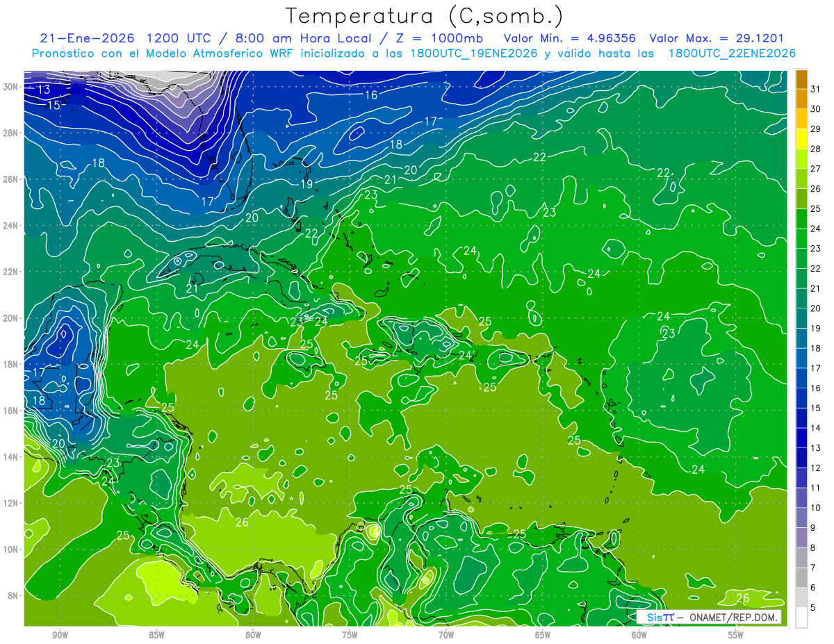Click the "75W" longitude axis label
834x644 pixels.
coord(350,635)
